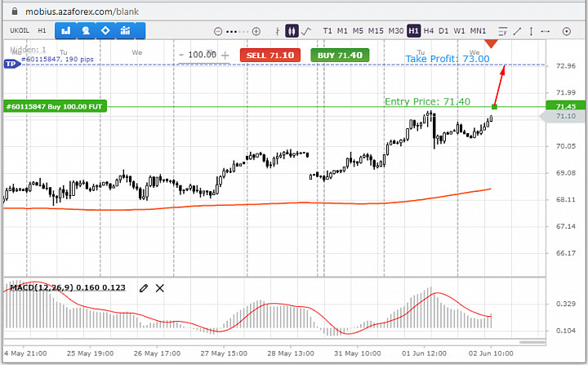Switch to the H4 timeframe

(429, 31)
